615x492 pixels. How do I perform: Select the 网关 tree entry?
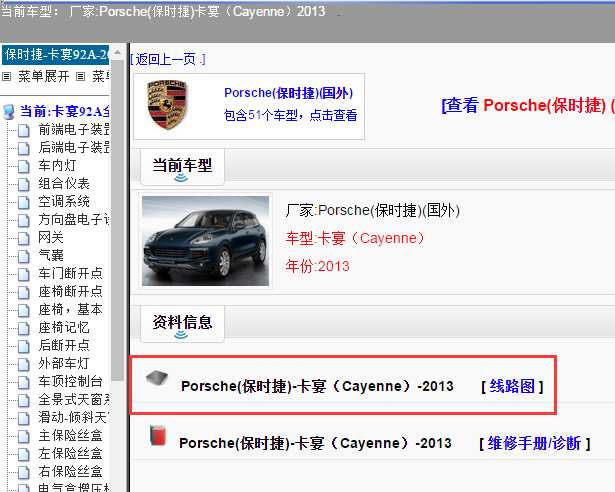pos(51,238)
